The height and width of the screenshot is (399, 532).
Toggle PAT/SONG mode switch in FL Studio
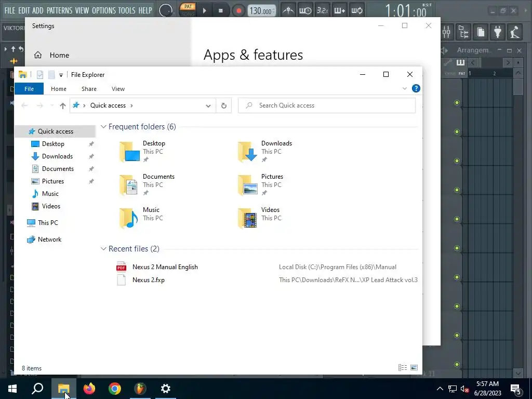coord(188,10)
